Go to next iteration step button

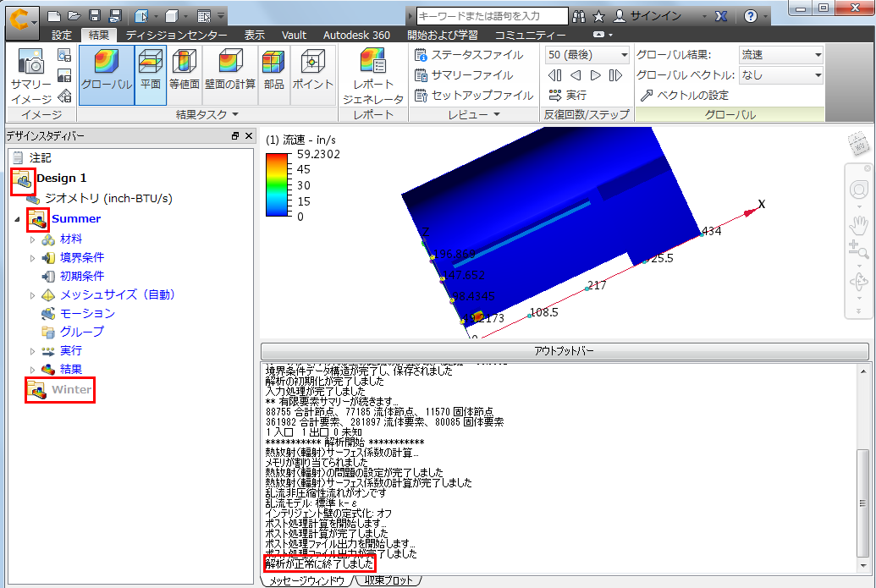coord(596,75)
